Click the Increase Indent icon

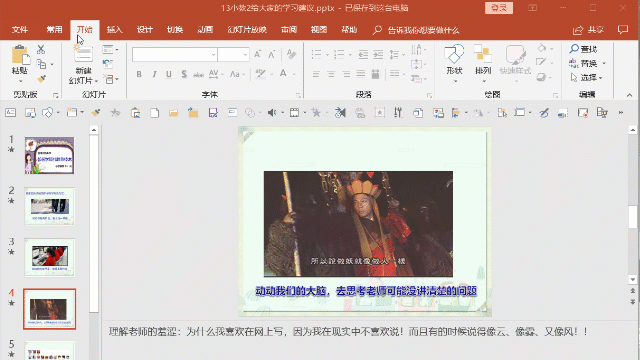[378, 54]
